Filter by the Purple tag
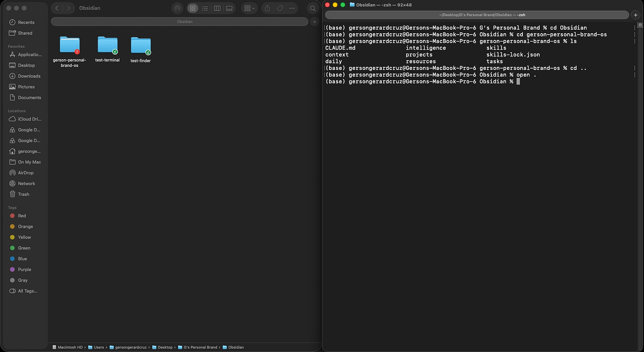Viewport: 644px width, 352px height. coord(21,269)
